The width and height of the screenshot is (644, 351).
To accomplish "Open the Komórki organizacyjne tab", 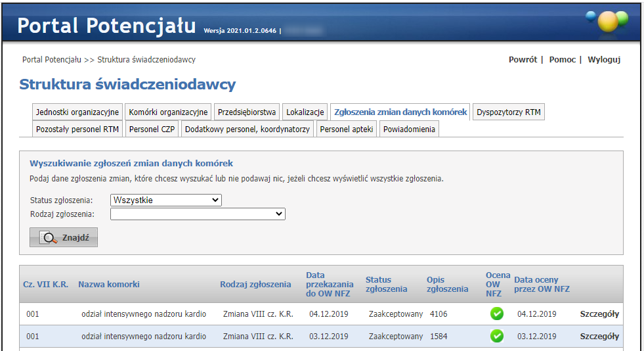I will [x=169, y=112].
